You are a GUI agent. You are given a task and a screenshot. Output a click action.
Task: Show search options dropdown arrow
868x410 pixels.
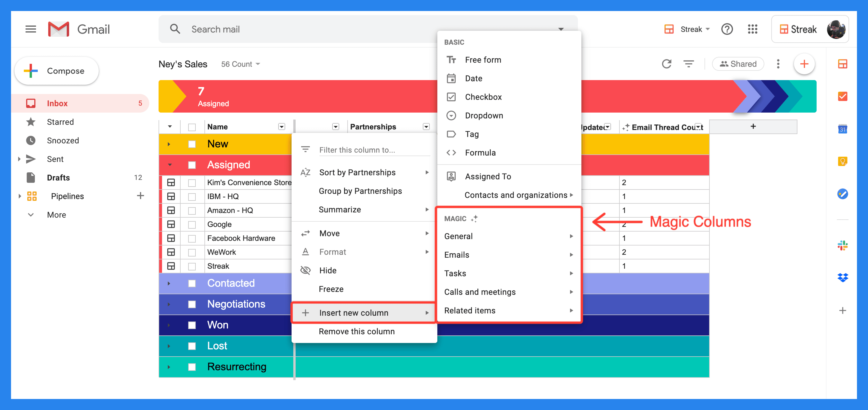[x=561, y=29]
